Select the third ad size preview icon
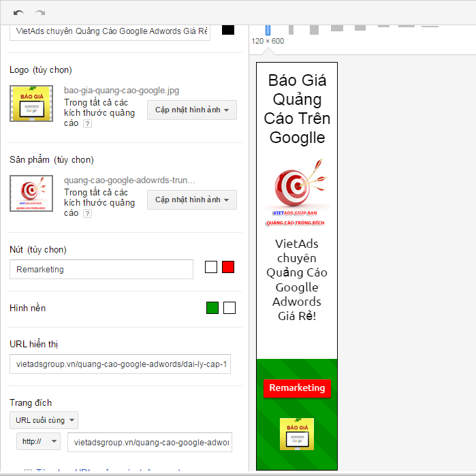Image resolution: width=476 pixels, height=476 pixels. (x=314, y=29)
